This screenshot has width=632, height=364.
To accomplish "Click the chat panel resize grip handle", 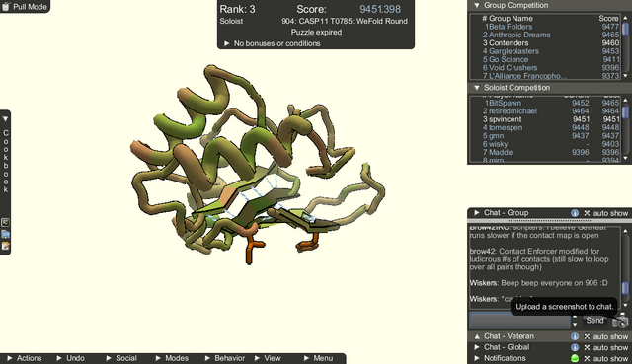I will [549, 221].
